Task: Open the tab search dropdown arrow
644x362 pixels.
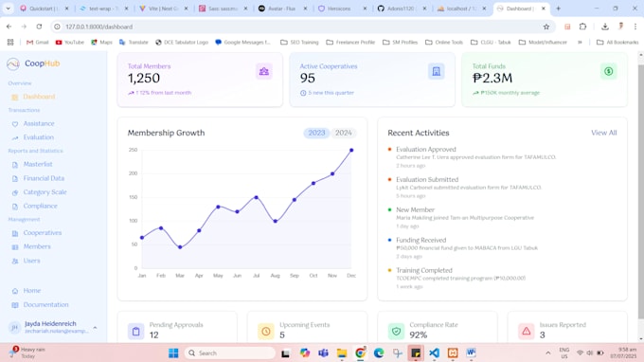Action: 8,9
